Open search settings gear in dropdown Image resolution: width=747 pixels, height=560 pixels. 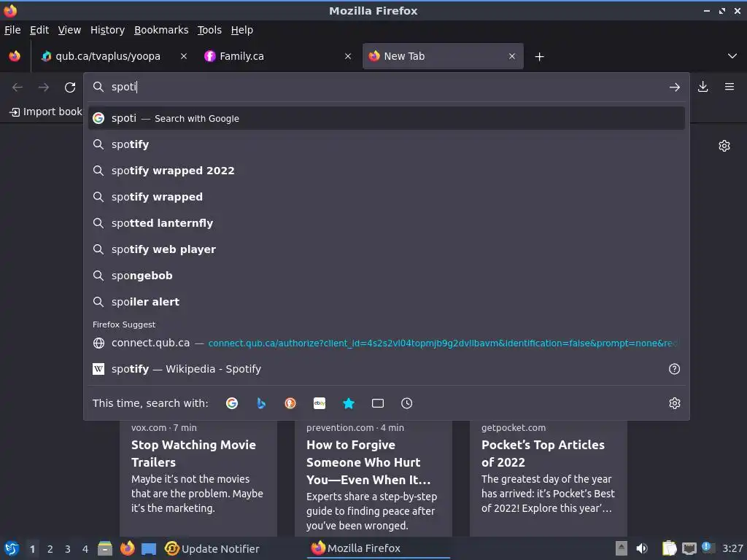675,403
